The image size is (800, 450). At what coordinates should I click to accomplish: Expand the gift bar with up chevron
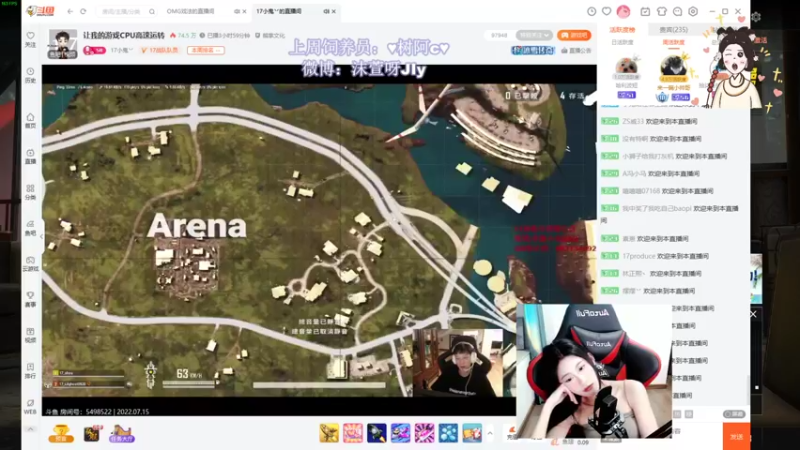point(490,433)
